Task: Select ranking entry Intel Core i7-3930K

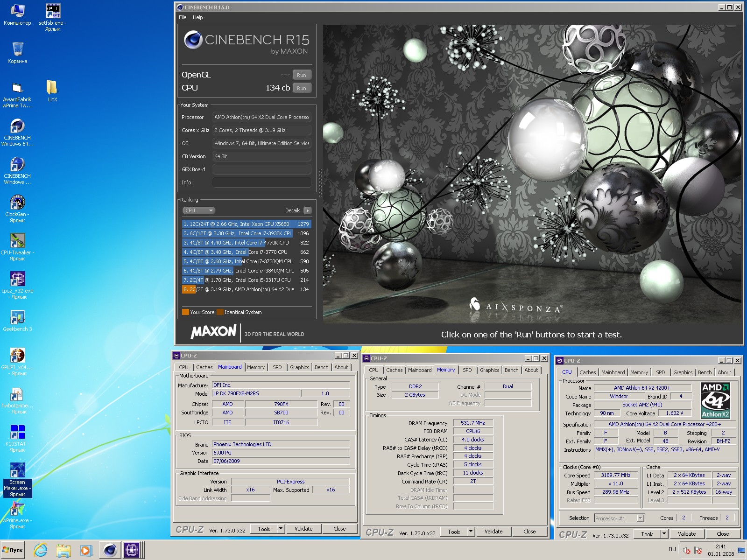Action: 247,233
